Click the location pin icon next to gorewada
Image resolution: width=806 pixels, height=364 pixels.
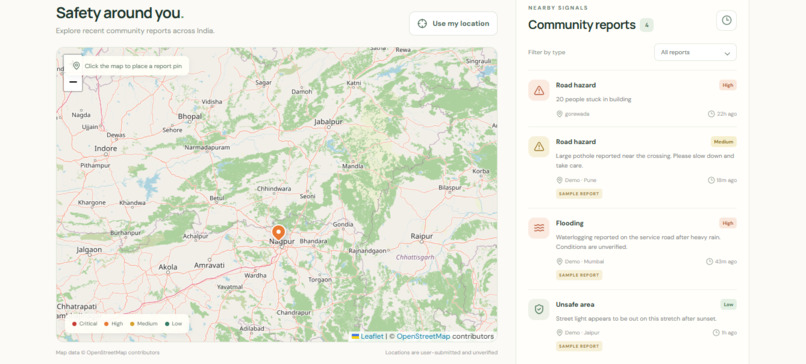(x=559, y=114)
